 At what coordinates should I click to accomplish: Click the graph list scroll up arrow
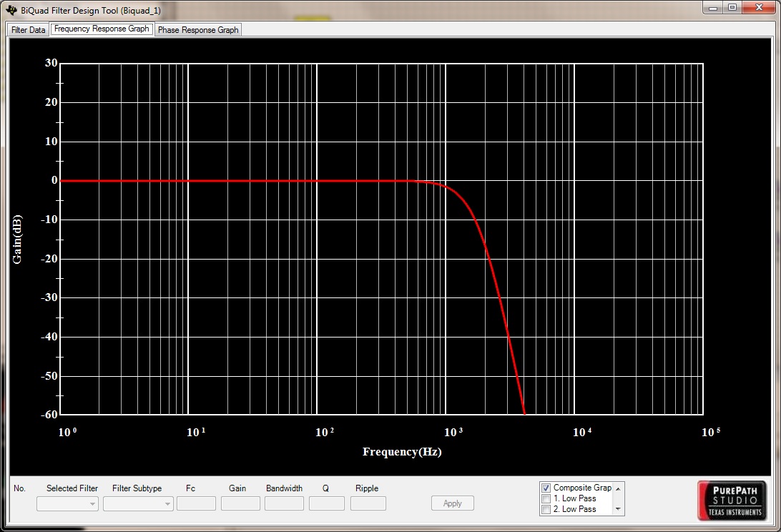pyautogui.click(x=618, y=488)
